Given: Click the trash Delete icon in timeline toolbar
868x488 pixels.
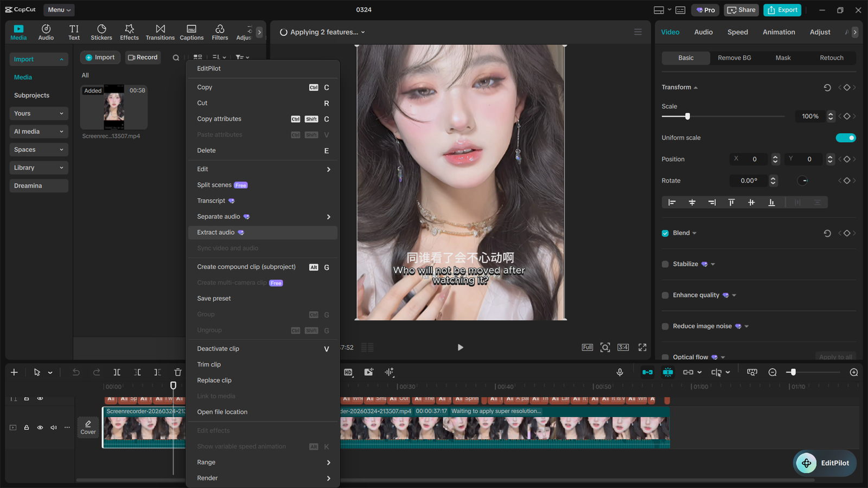Looking at the screenshot, I should [177, 372].
